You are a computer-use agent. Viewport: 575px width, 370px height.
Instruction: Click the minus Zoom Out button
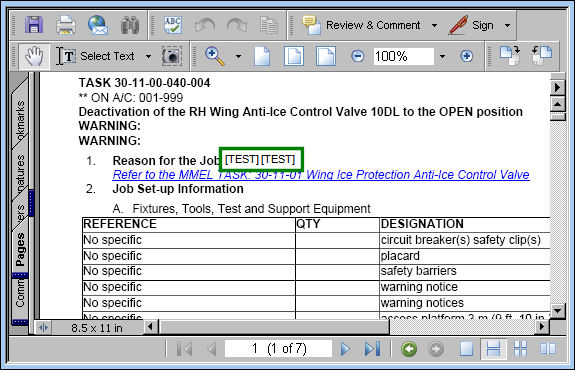tap(358, 56)
